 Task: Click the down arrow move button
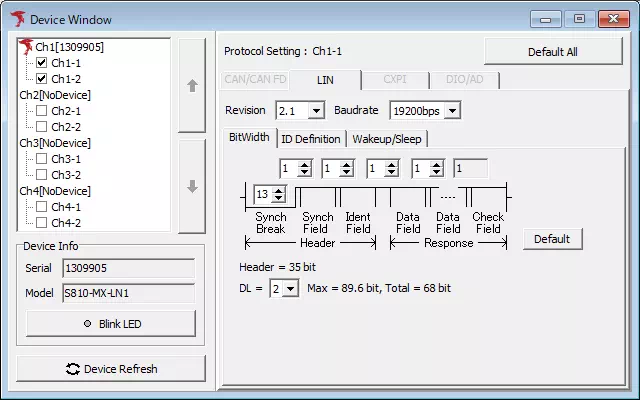pos(192,186)
